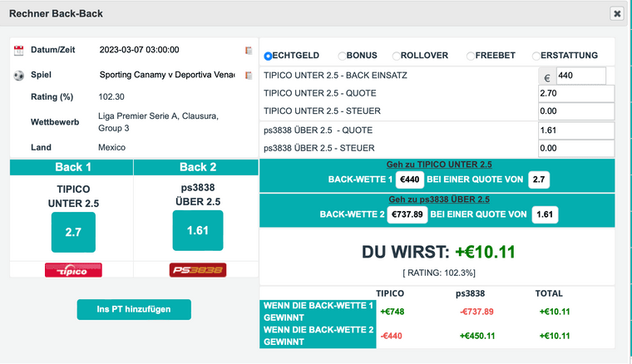Click the TIPICO column header in results table
This screenshot has width=632, height=364.
(390, 293)
